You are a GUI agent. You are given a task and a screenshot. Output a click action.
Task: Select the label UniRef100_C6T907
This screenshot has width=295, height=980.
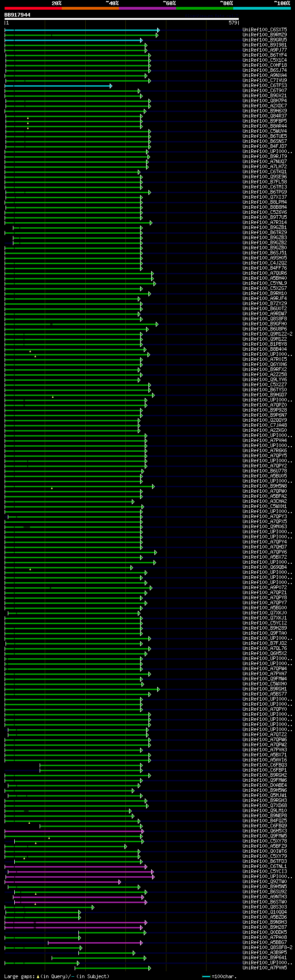coord(265,90)
